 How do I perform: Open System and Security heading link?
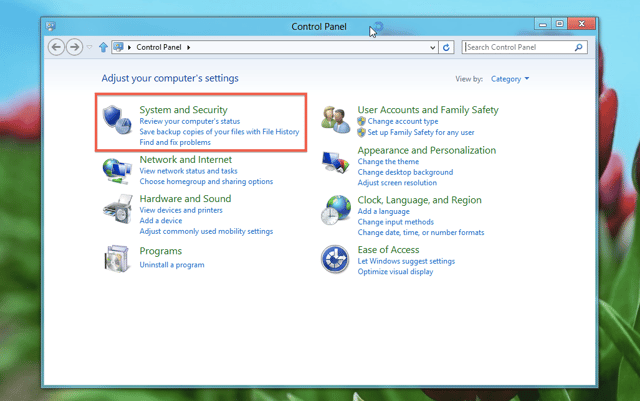pos(183,110)
